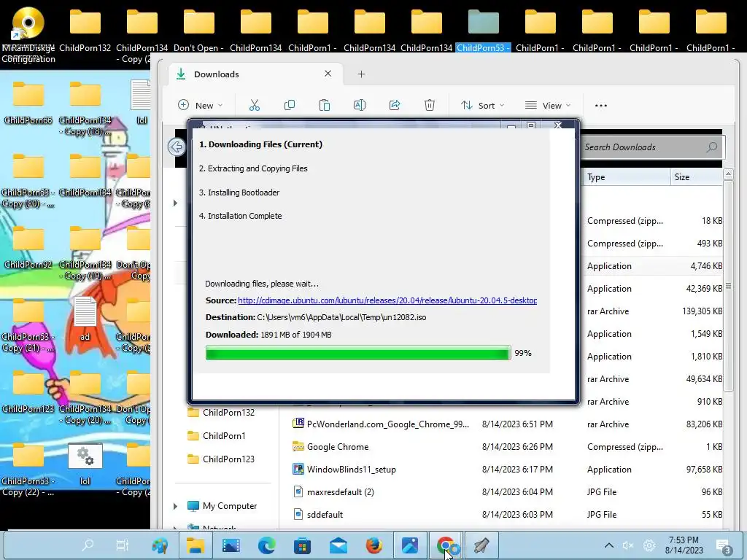The image size is (747, 560).
Task: Click '2. Extracting and Copying Files' step
Action: tap(253, 168)
